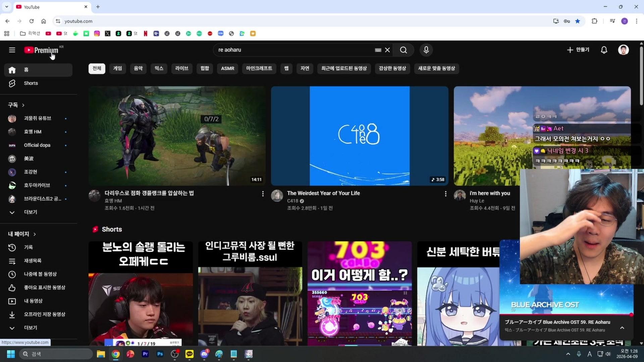Select the 마인크래프트 filter chip
The height and width of the screenshot is (362, 644).
click(x=259, y=68)
